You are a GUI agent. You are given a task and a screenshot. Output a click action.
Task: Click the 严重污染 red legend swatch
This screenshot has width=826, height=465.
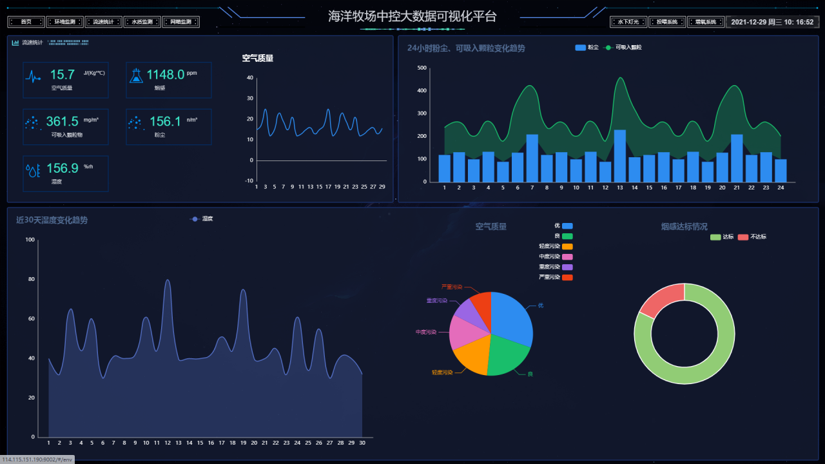pyautogui.click(x=567, y=277)
